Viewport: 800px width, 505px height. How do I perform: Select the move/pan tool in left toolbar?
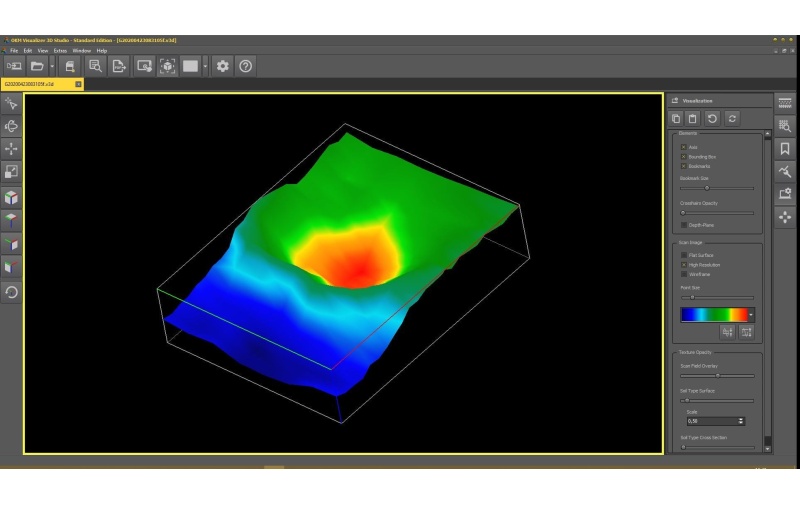click(x=11, y=148)
